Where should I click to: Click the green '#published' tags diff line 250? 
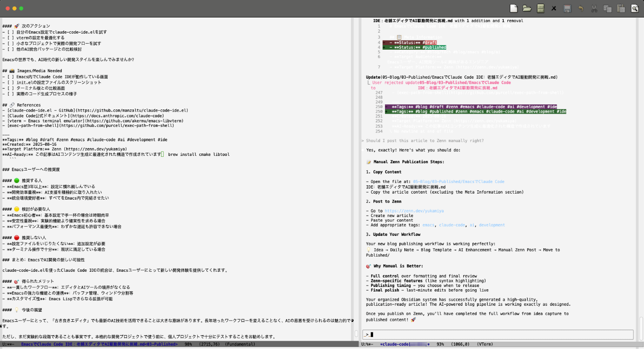pyautogui.click(x=476, y=111)
